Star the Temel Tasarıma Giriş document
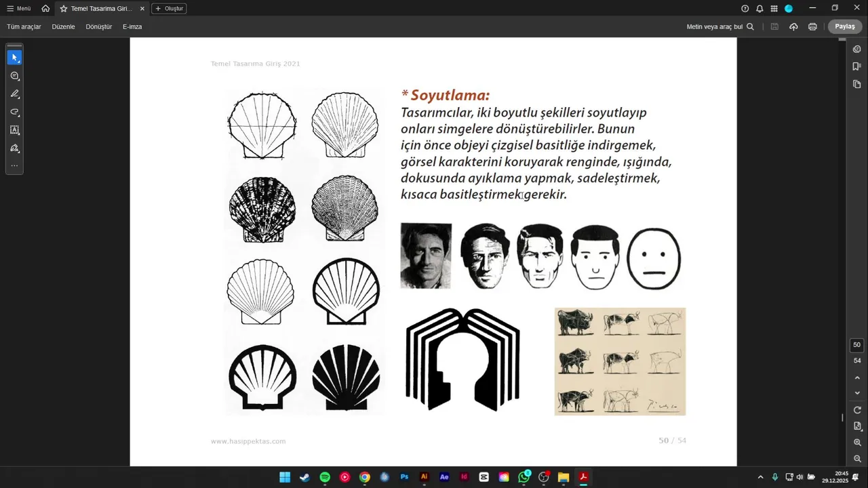Viewport: 868px width, 488px height. pos(64,8)
